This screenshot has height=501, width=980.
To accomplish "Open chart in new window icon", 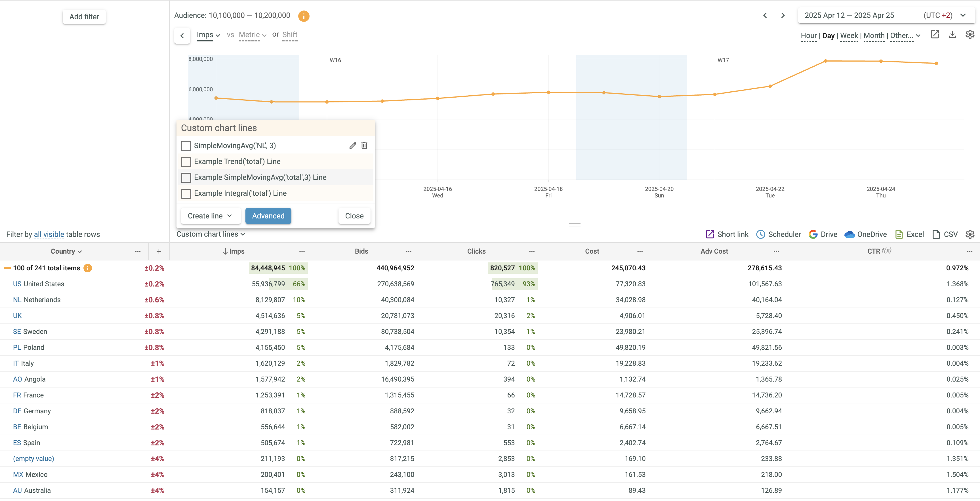I will tap(935, 35).
